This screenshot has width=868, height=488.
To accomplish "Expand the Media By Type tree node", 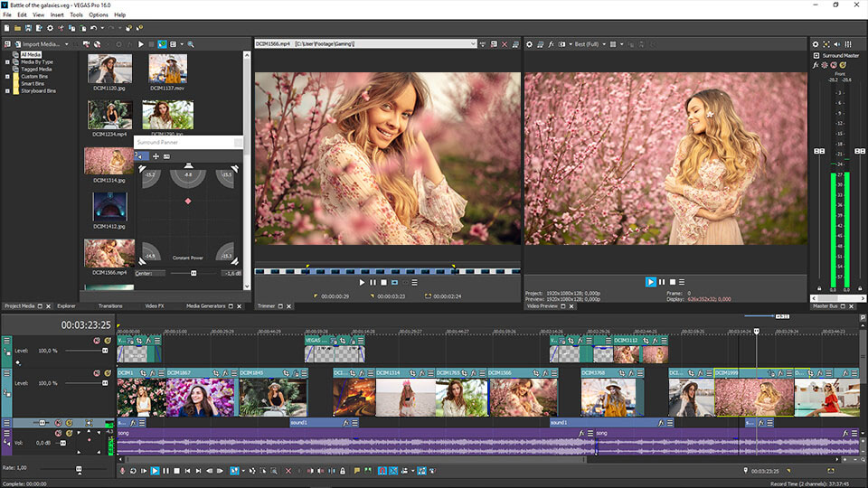I will pyautogui.click(x=7, y=62).
